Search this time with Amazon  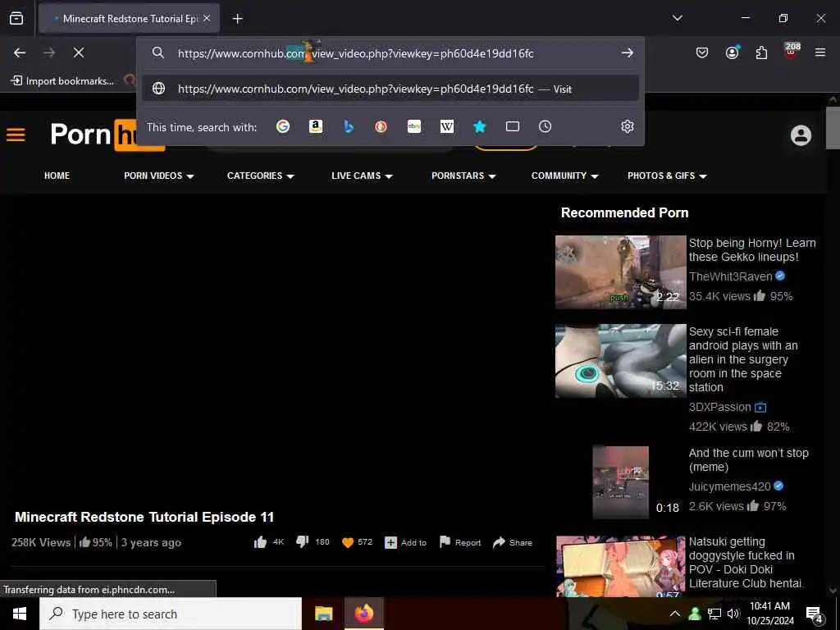[316, 126]
